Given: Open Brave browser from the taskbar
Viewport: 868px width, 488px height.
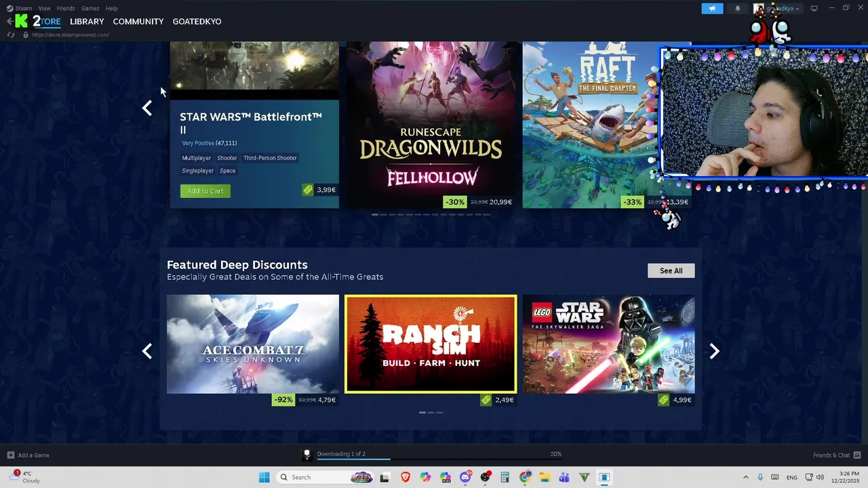Looking at the screenshot, I should coord(406,477).
